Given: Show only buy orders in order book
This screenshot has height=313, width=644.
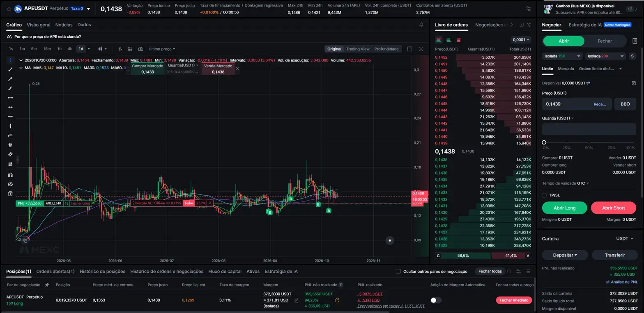Looking at the screenshot, I should [448, 40].
